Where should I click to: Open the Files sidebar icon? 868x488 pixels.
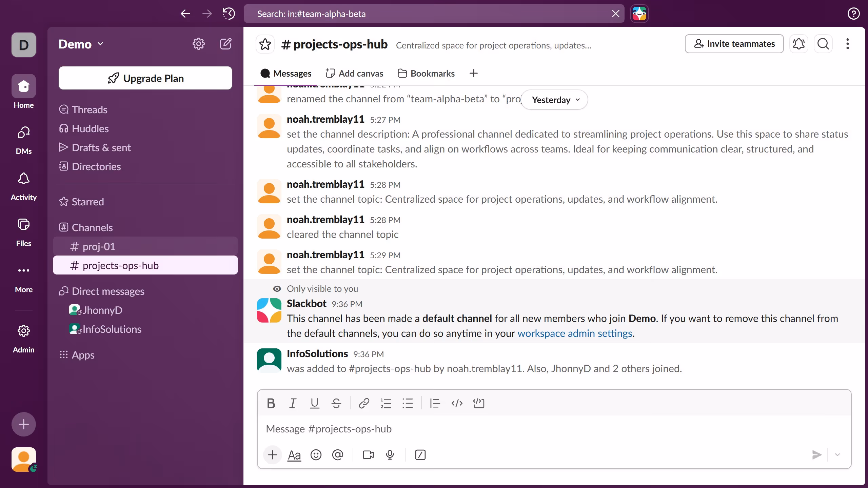click(24, 232)
